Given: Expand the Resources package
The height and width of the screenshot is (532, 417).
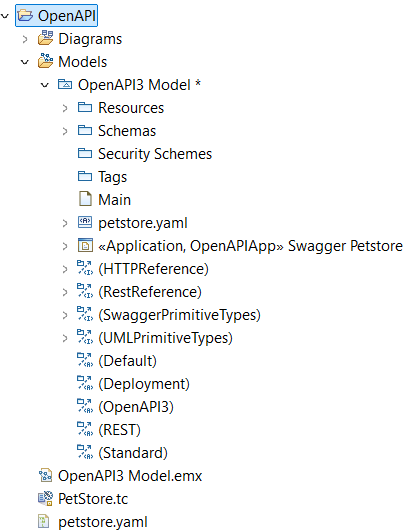Looking at the screenshot, I should coord(65,108).
